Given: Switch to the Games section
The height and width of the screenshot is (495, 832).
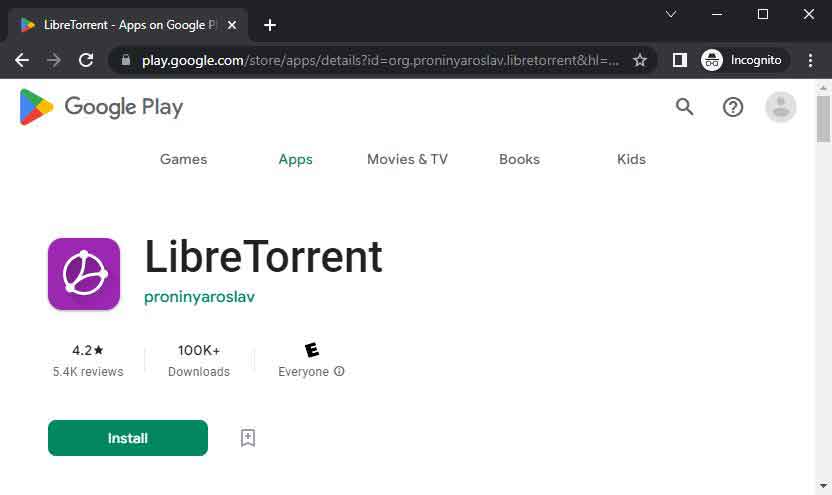Looking at the screenshot, I should (x=184, y=159).
